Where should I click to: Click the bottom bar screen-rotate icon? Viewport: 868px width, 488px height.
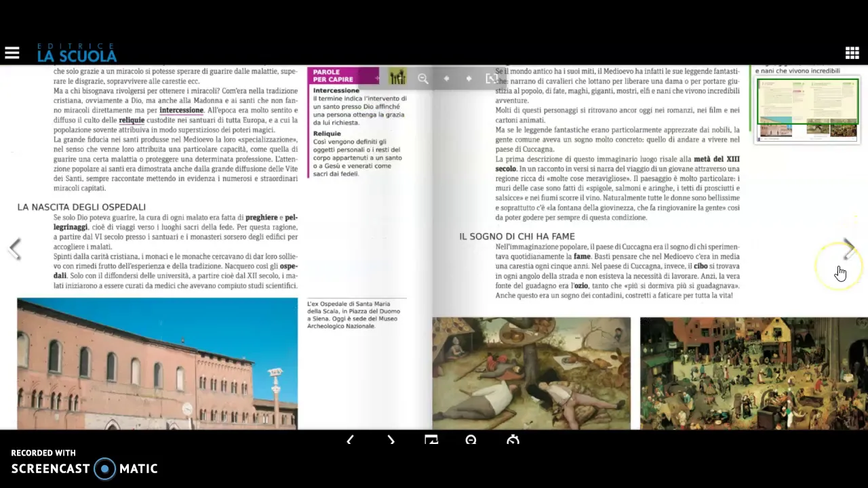[x=431, y=440]
